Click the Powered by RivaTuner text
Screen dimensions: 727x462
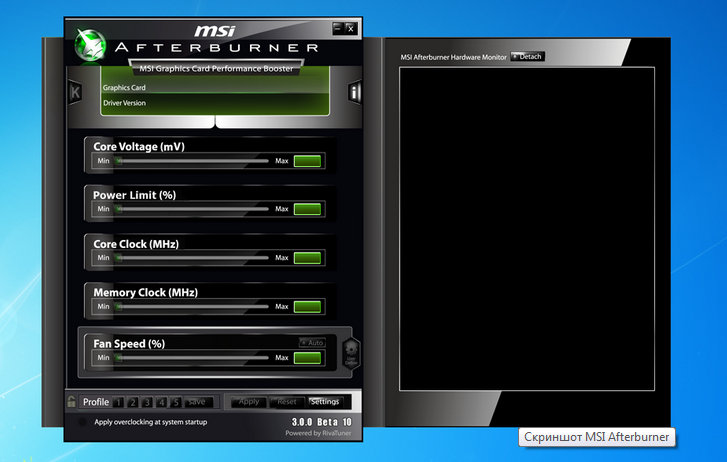[318, 433]
